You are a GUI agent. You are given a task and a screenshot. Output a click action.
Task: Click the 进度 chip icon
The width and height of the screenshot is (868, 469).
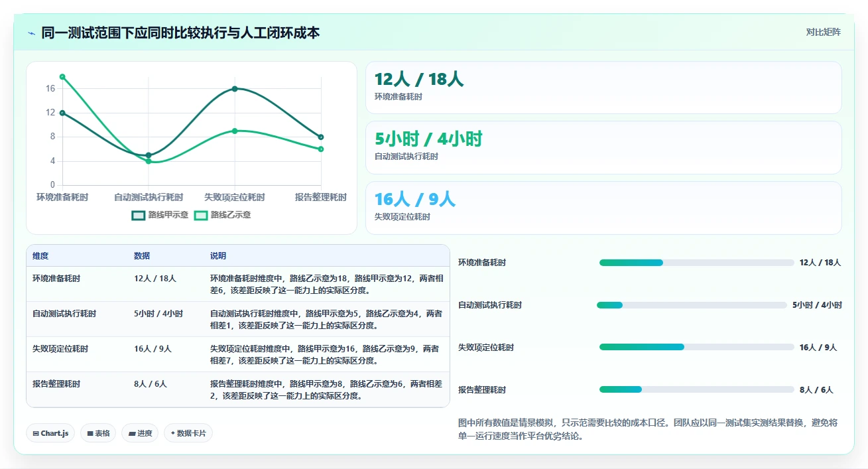(132, 434)
